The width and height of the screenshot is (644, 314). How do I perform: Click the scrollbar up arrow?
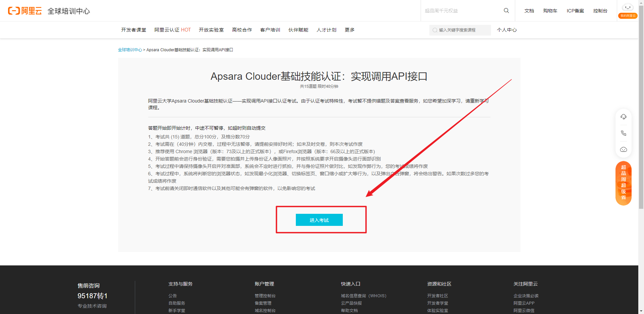pos(641,3)
